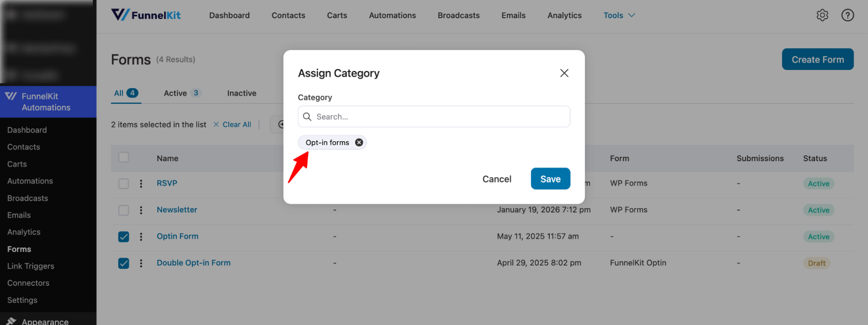Click the Category search input field
The width and height of the screenshot is (868, 325).
click(x=434, y=116)
